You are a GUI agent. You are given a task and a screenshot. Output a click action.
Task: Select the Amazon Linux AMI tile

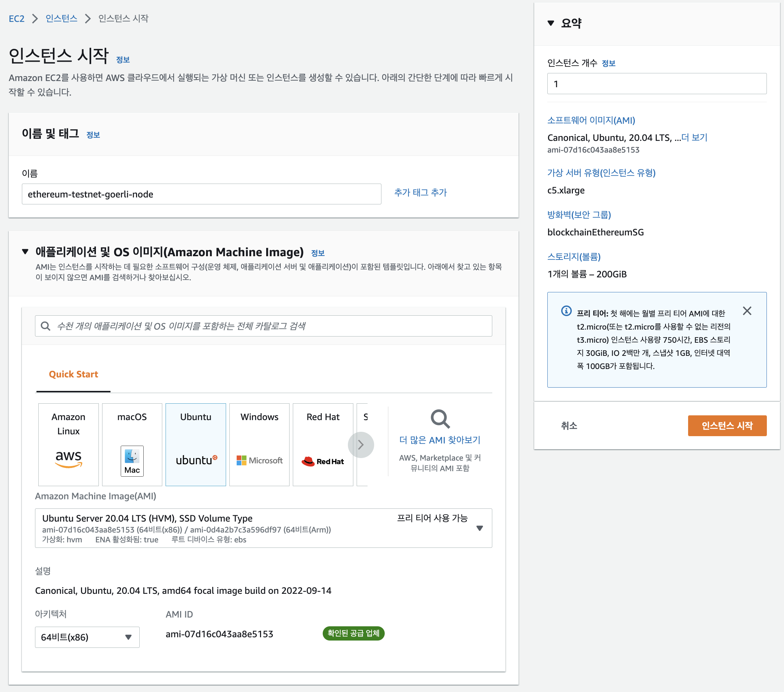pyautogui.click(x=68, y=444)
